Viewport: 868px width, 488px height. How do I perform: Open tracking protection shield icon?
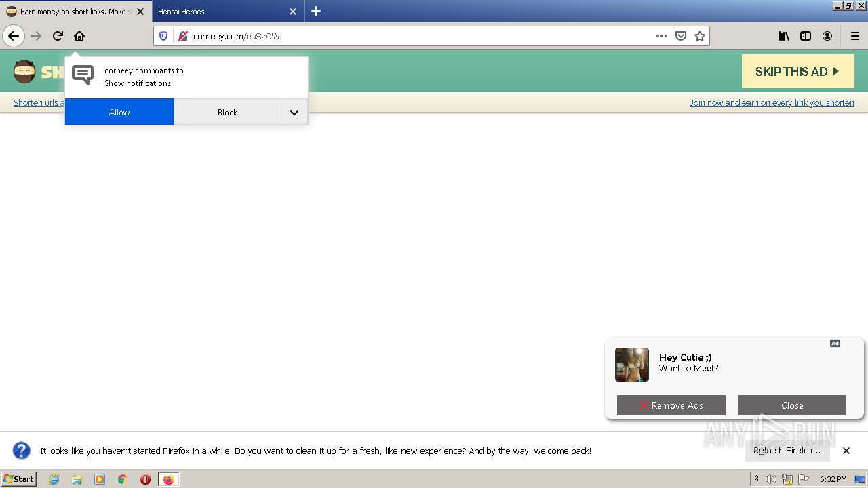(163, 36)
